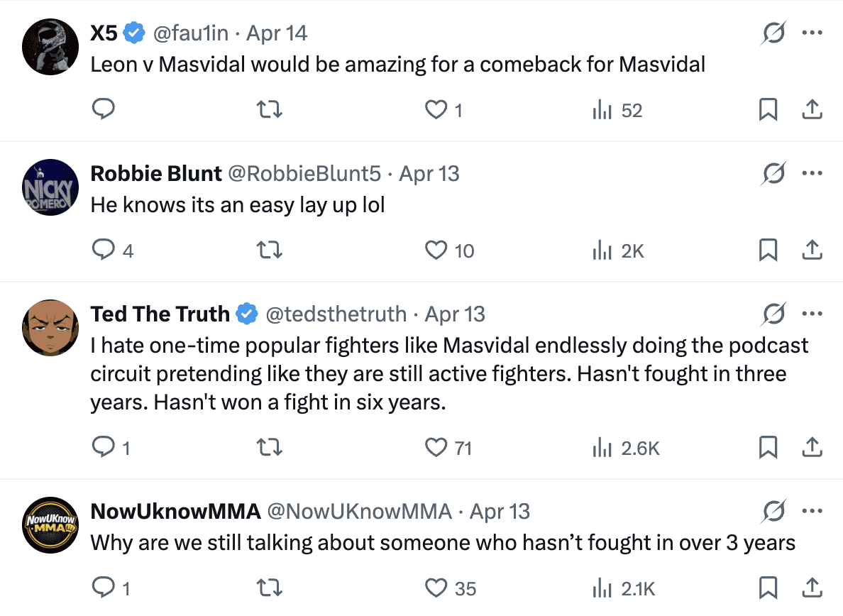Open Grok icon on Robbie Blunt's tweet
This screenshot has width=843, height=616.
pos(773,174)
